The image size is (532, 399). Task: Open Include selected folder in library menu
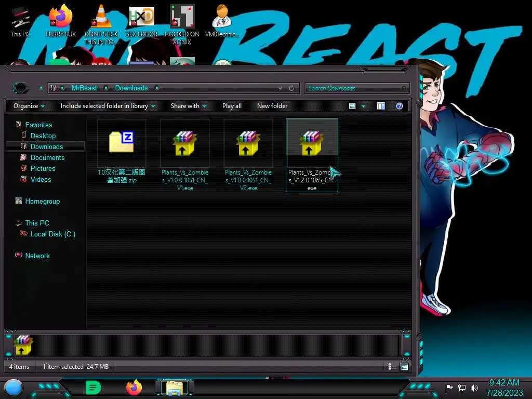pos(108,106)
